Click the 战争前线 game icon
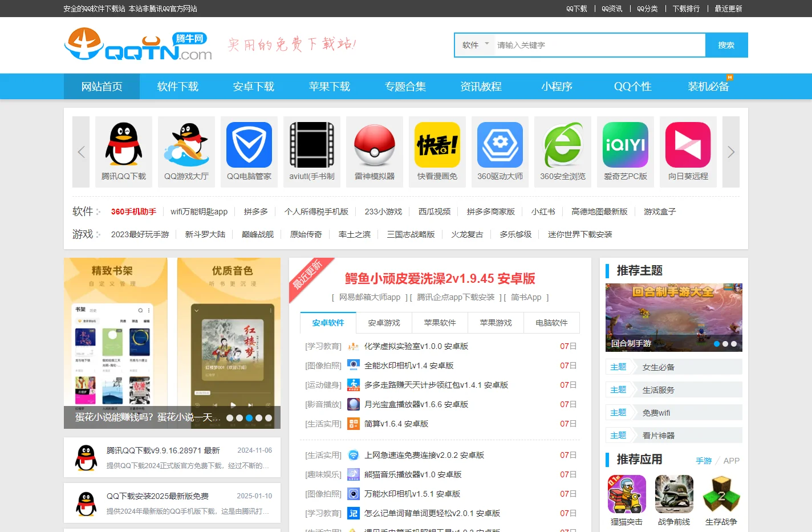The image size is (812, 532). point(674,494)
